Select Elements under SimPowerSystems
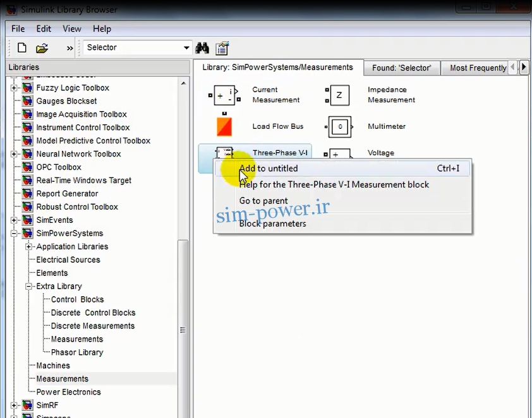Screen dimensions: 532x418 (x=52, y=273)
